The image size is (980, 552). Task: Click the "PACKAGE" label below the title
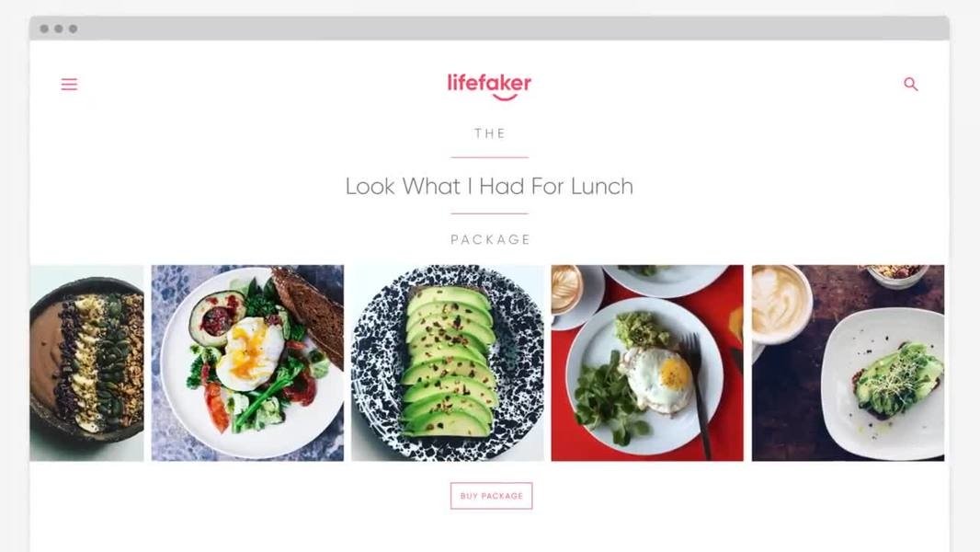point(491,239)
